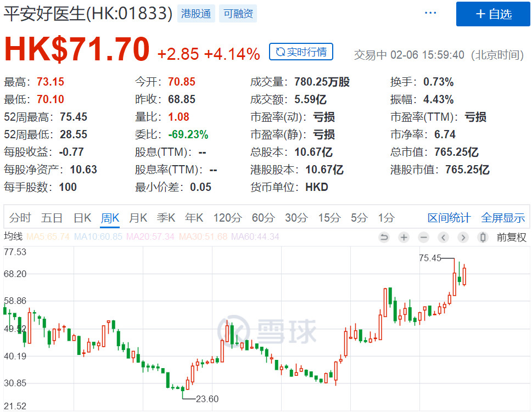Image resolution: width=532 pixels, height=412 pixels.
Task: Select the 周K chart tab
Action: pyautogui.click(x=110, y=218)
